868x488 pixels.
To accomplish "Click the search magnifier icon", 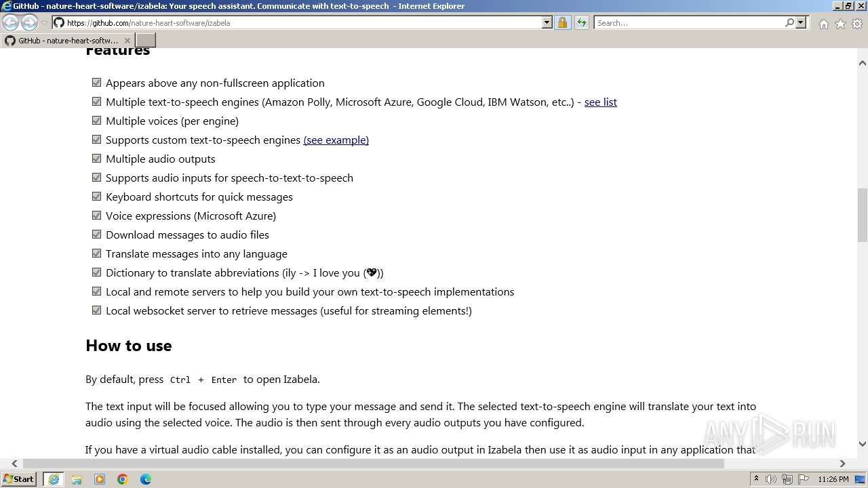I will 789,22.
